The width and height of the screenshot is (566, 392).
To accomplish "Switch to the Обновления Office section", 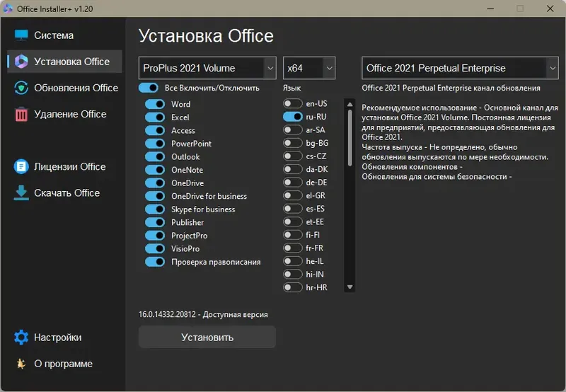I will (76, 88).
